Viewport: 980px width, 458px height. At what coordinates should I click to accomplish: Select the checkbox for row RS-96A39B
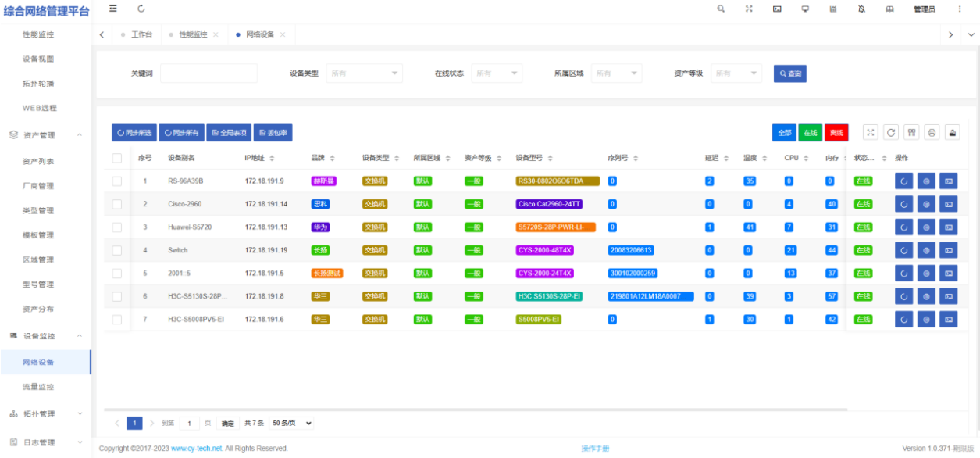tap(117, 181)
